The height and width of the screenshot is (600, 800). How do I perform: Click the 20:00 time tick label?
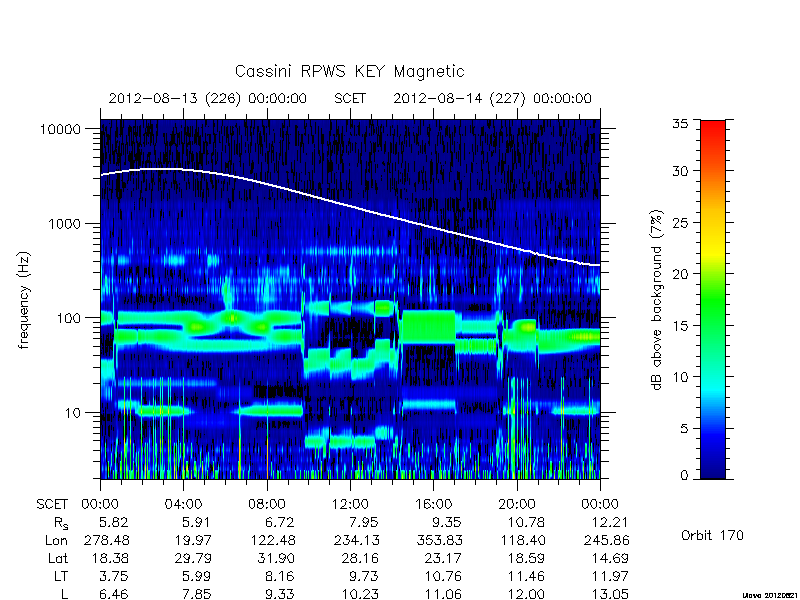517,505
